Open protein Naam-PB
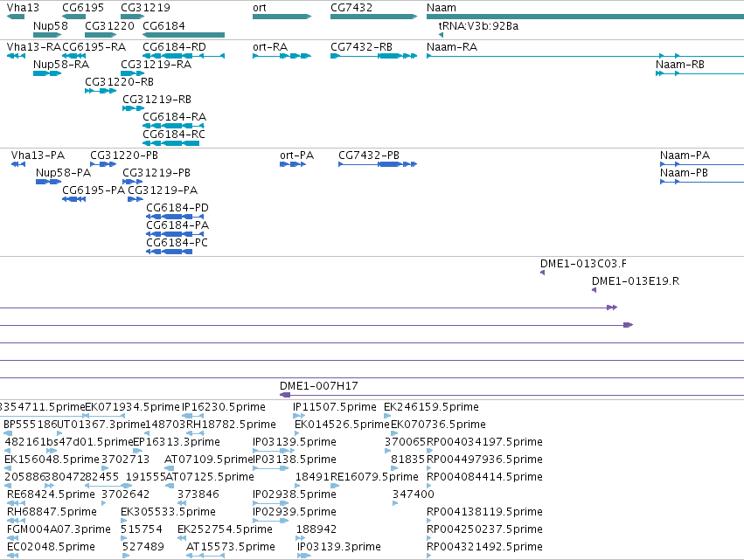The width and height of the screenshot is (744, 560). point(684,173)
